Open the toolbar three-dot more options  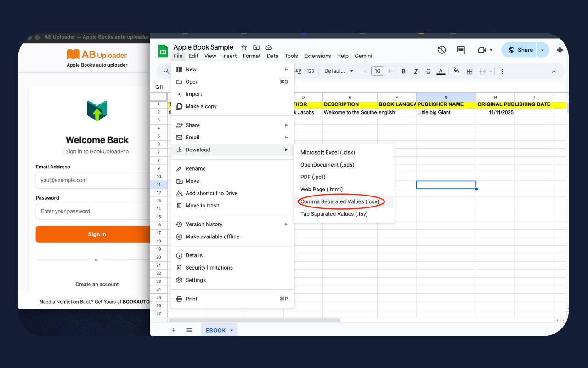coord(502,71)
